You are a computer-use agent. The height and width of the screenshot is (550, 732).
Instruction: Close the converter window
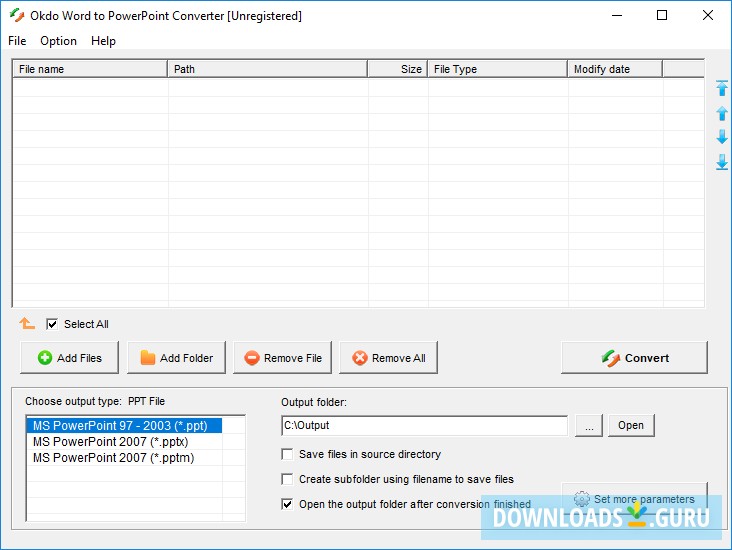[708, 15]
